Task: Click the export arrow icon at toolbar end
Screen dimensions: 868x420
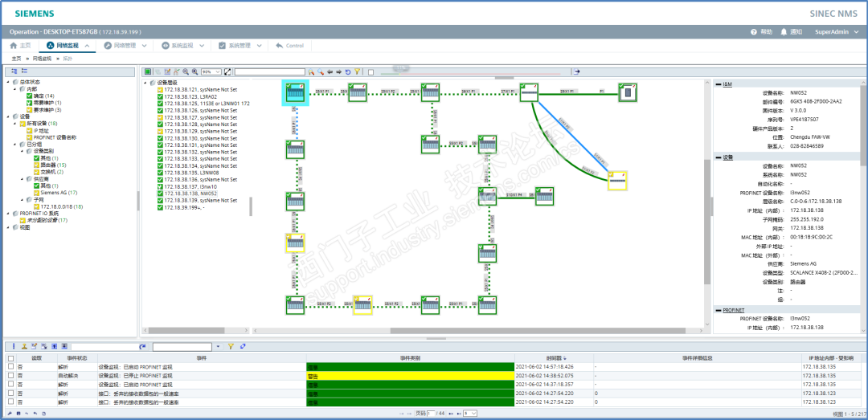Action: pyautogui.click(x=576, y=71)
